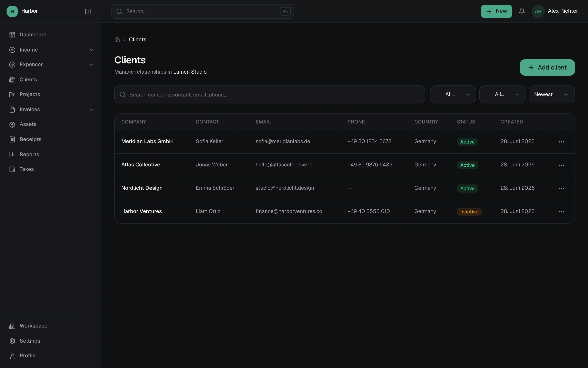Click the Settings gear icon
This screenshot has height=368, width=588.
coord(12,341)
